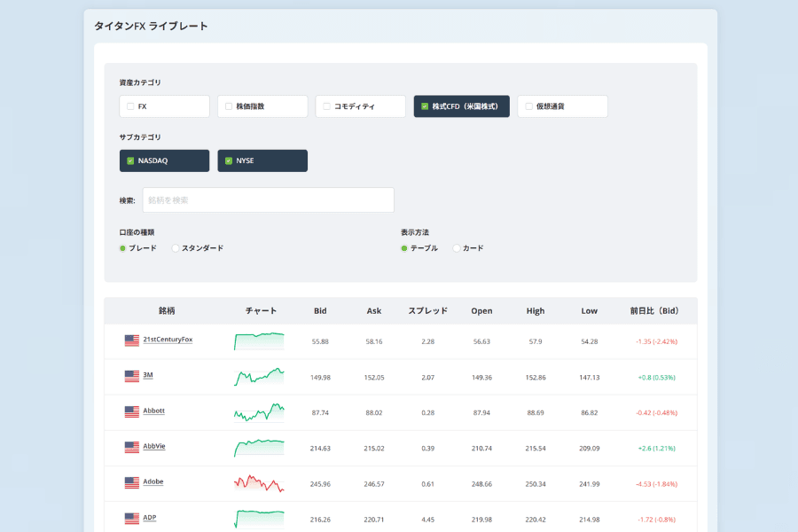Click the US flag icon beside AbbVie
Viewport: 798px width, 532px height.
132,448
